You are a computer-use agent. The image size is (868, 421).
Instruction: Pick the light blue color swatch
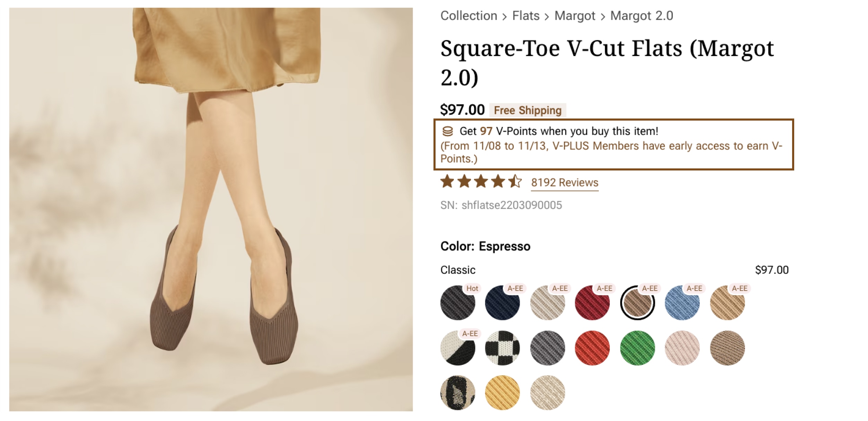click(x=682, y=303)
